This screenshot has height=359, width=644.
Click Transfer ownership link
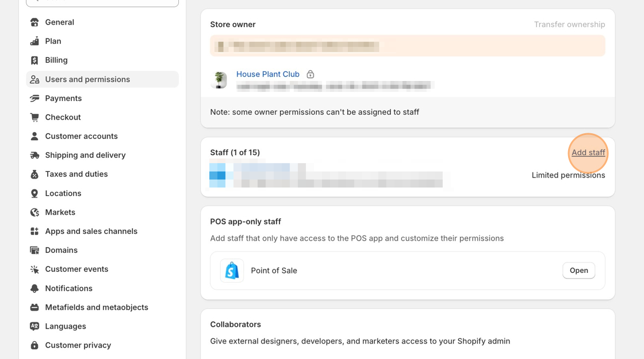point(569,24)
